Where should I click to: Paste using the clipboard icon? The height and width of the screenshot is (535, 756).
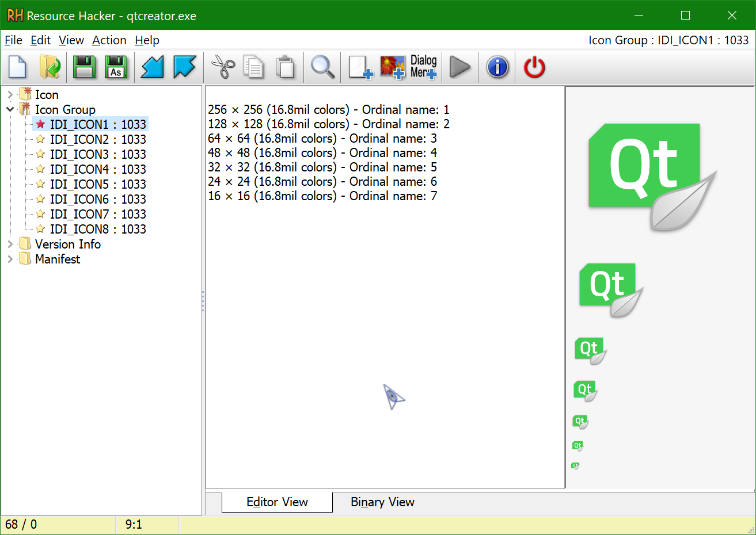click(285, 67)
